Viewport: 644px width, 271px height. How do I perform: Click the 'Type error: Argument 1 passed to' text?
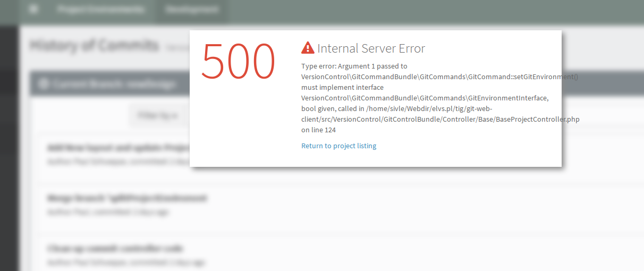(x=354, y=66)
